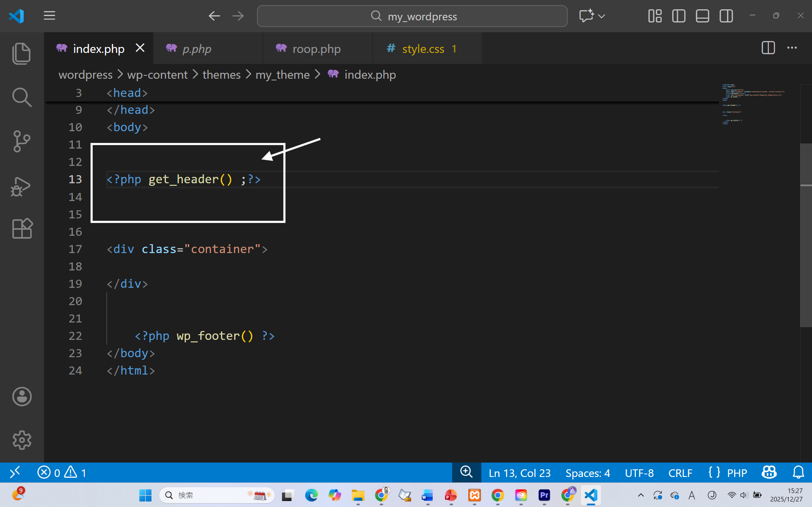Open the Extensions view
Image resolution: width=812 pixels, height=507 pixels.
pyautogui.click(x=22, y=229)
